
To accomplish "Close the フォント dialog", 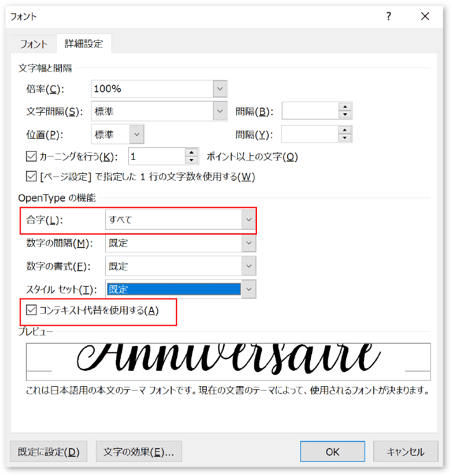I will (x=425, y=16).
